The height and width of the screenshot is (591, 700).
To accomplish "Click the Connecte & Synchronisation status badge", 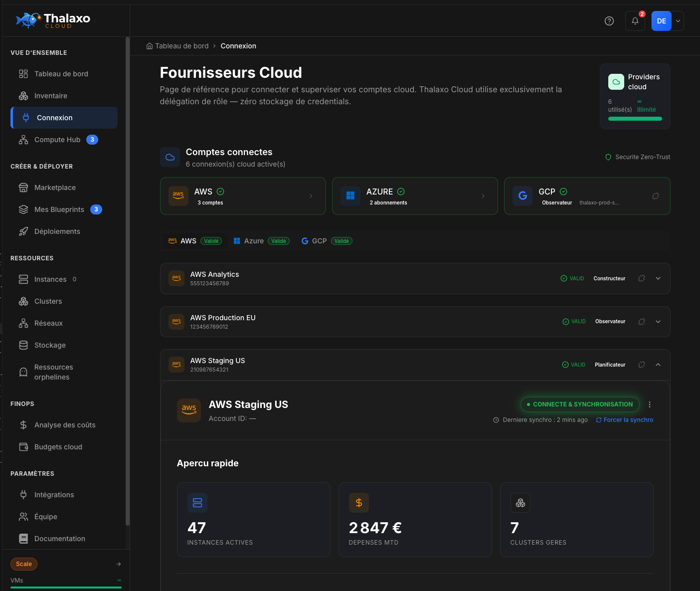I will (x=580, y=404).
